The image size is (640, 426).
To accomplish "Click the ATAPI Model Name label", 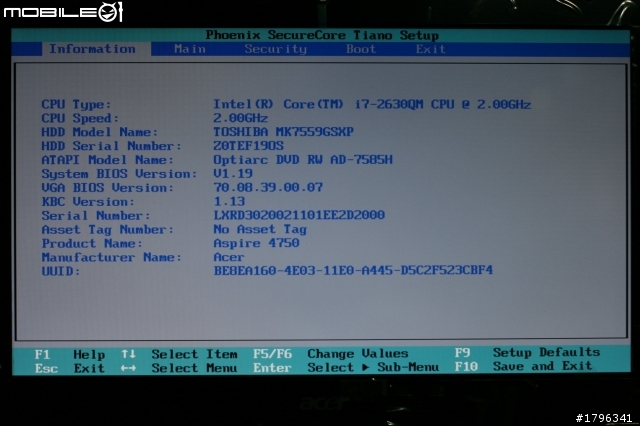I will click(x=107, y=160).
